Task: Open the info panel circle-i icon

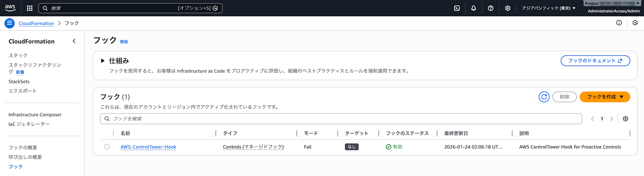Action: click(x=619, y=23)
